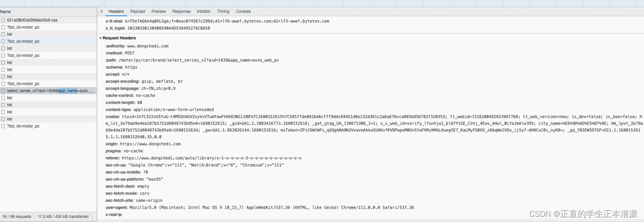Select the sec-fetch-site same-origin header
The image size is (644, 222).
coord(134,201)
